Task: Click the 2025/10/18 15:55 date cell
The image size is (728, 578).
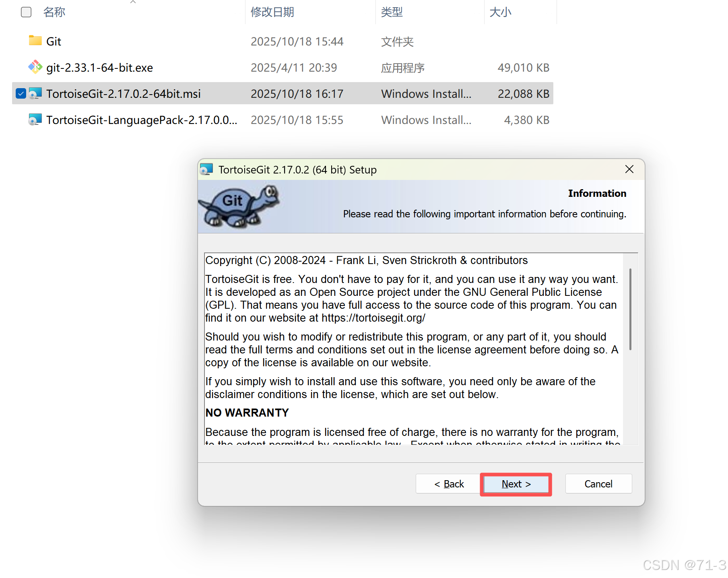Action: [297, 120]
